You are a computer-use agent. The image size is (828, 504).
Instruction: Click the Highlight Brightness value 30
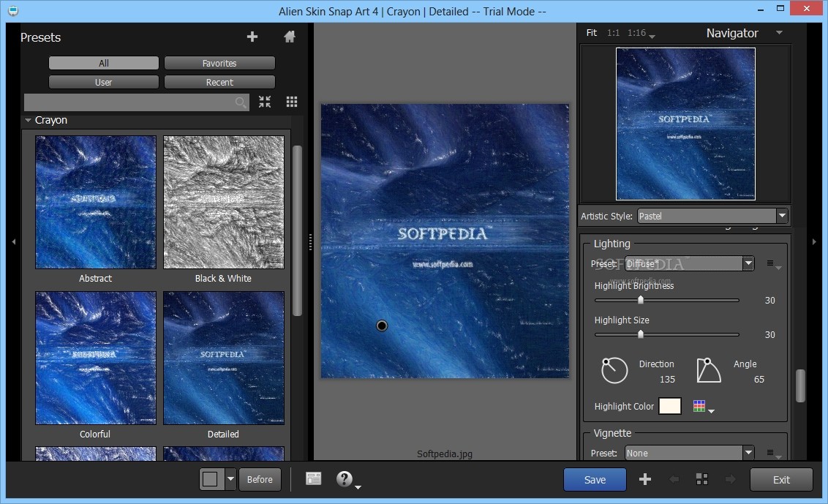[770, 300]
